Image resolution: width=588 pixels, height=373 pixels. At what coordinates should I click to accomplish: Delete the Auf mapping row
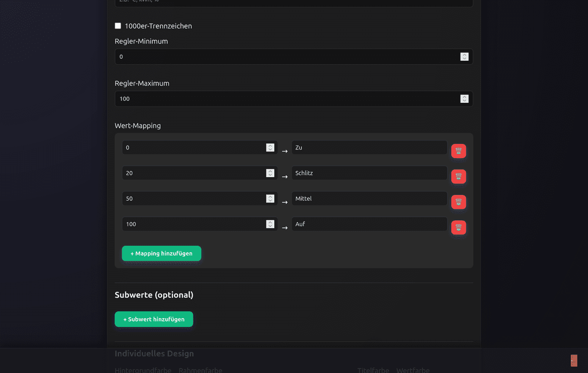pyautogui.click(x=459, y=228)
